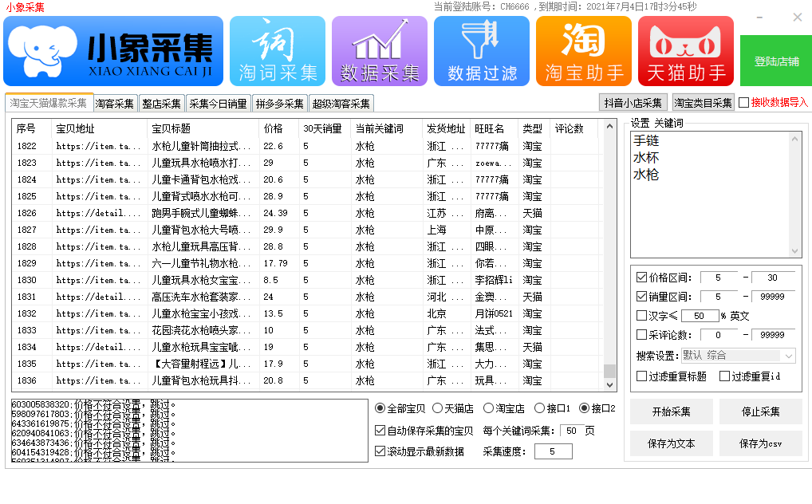Enable 过滤重复id checkbox
812x504 pixels.
coord(724,376)
